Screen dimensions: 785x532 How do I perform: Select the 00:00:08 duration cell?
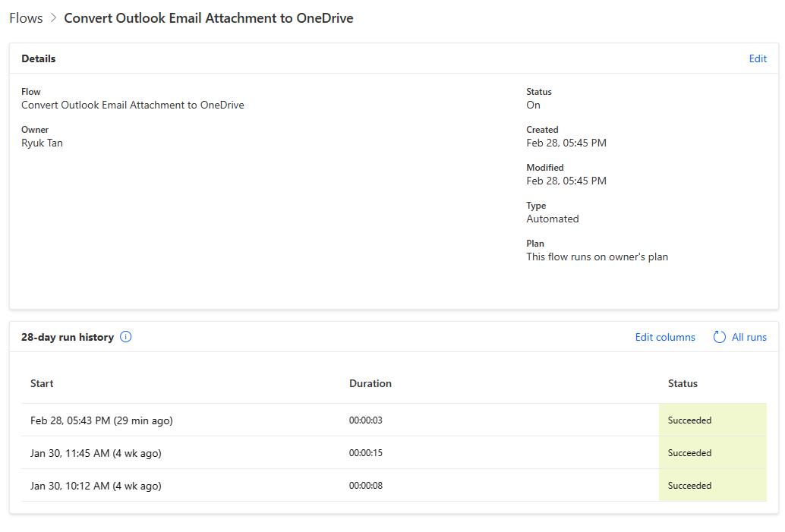(365, 486)
